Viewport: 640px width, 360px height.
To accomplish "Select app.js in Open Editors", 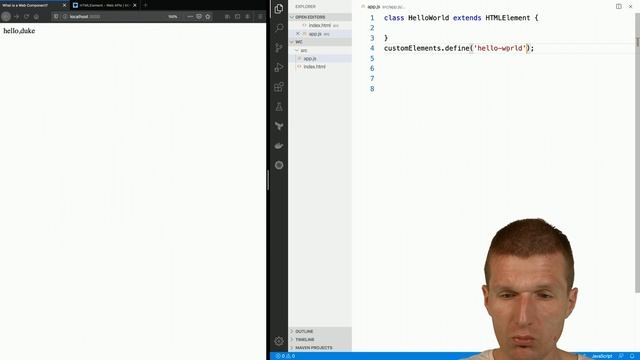I will pos(320,34).
